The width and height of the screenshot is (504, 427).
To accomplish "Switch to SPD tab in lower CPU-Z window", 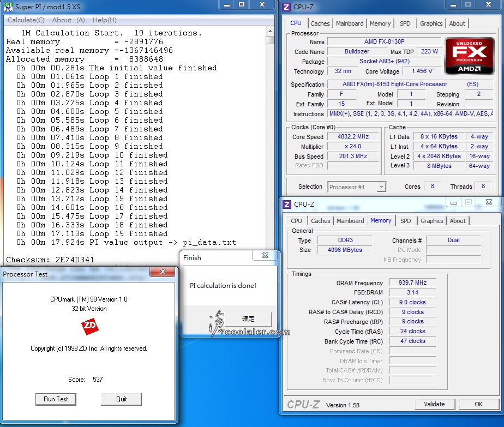I will coord(406,221).
